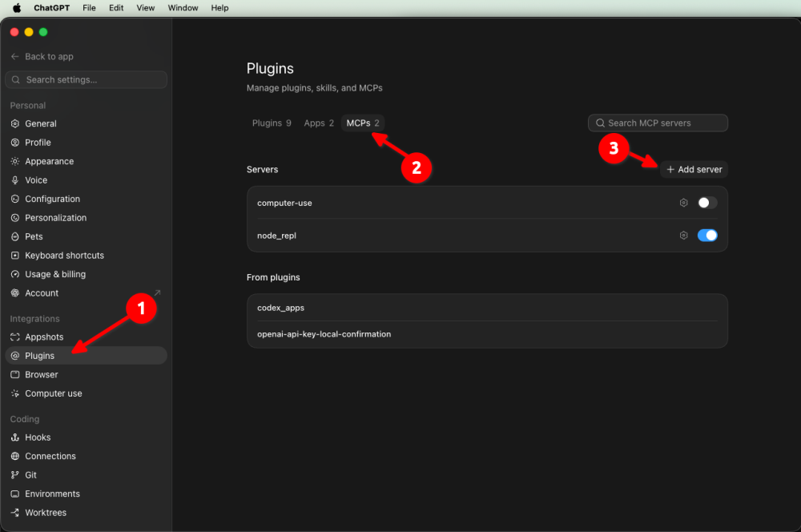
Task: Click the Add server button
Action: pos(694,170)
